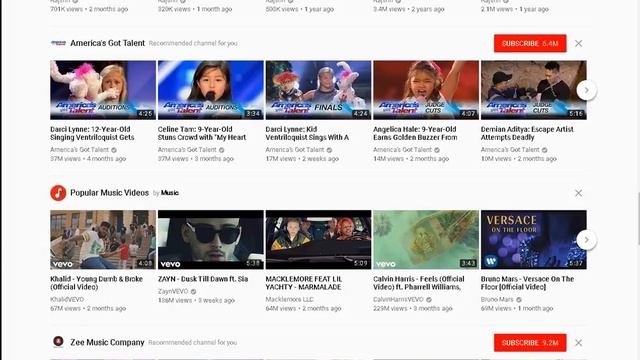
Task: Open Zee Music Company channel avatar
Action: (58, 341)
